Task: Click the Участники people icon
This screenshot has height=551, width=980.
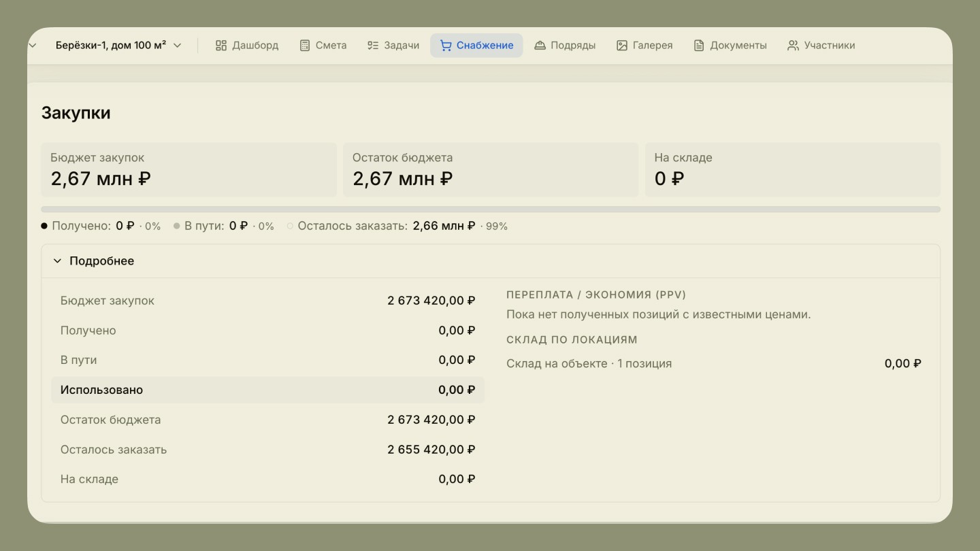Action: [x=793, y=46]
